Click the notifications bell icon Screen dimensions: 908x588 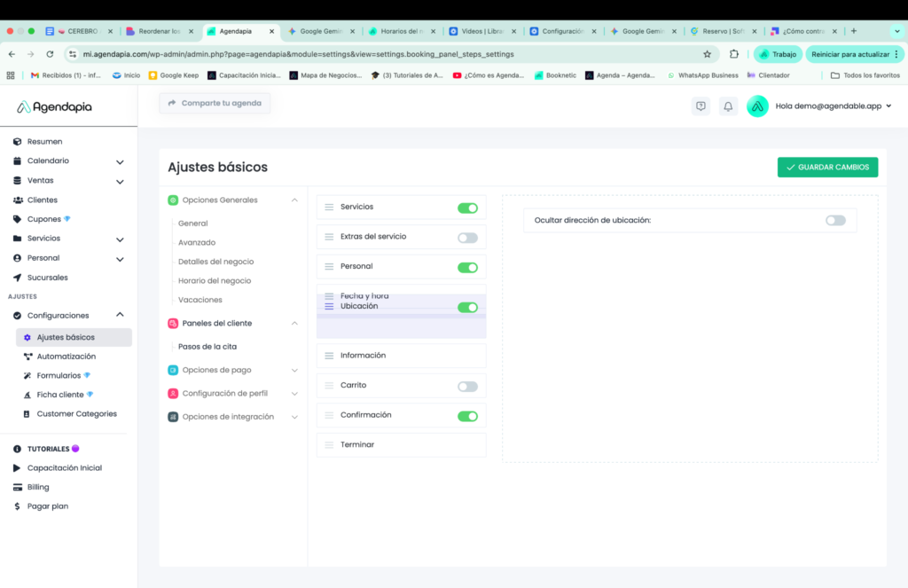(728, 106)
